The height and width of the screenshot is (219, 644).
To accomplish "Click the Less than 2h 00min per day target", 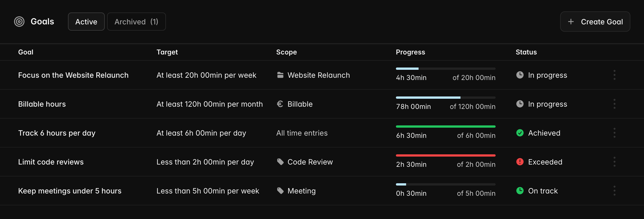I will (205, 162).
